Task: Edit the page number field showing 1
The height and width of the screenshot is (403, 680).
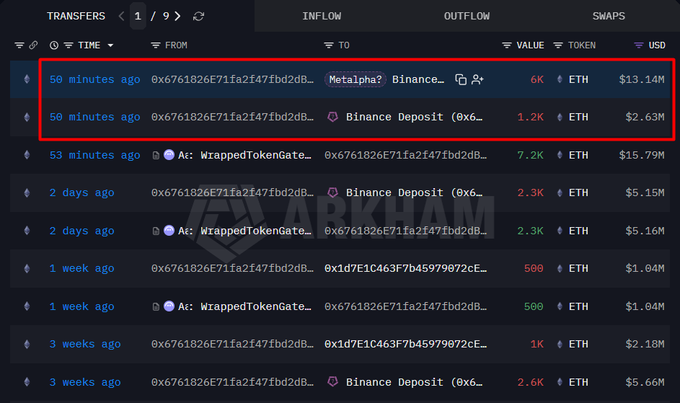Action: point(137,16)
